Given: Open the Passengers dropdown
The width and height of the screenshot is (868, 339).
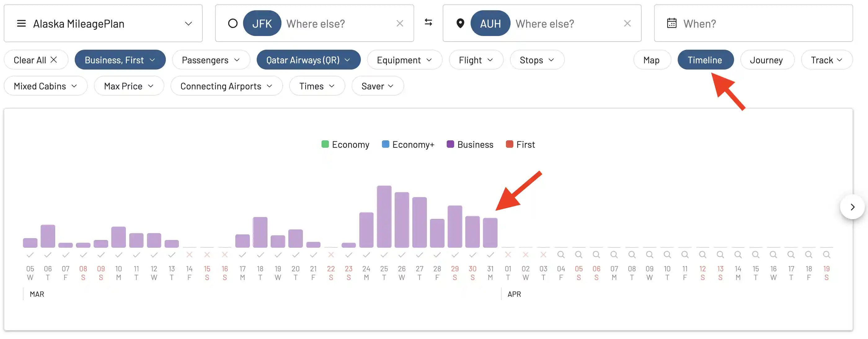Looking at the screenshot, I should (x=211, y=60).
